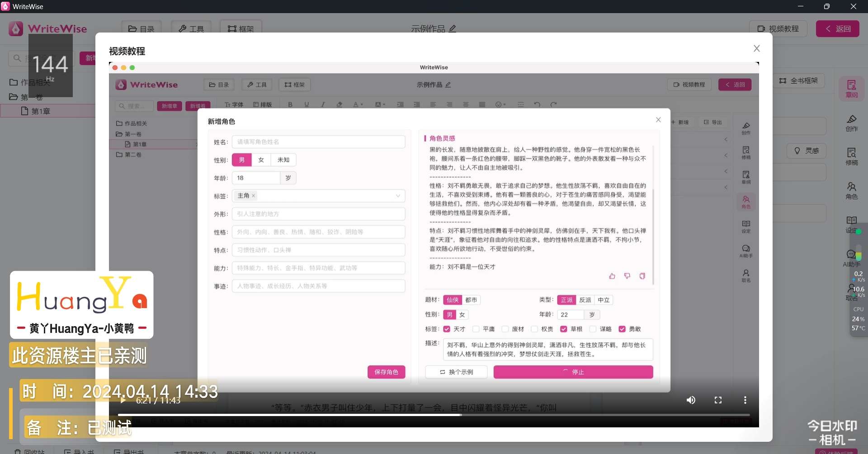The width and height of the screenshot is (868, 454).
Task: Select 女 gender in video's 新增角色 form
Action: (261, 160)
